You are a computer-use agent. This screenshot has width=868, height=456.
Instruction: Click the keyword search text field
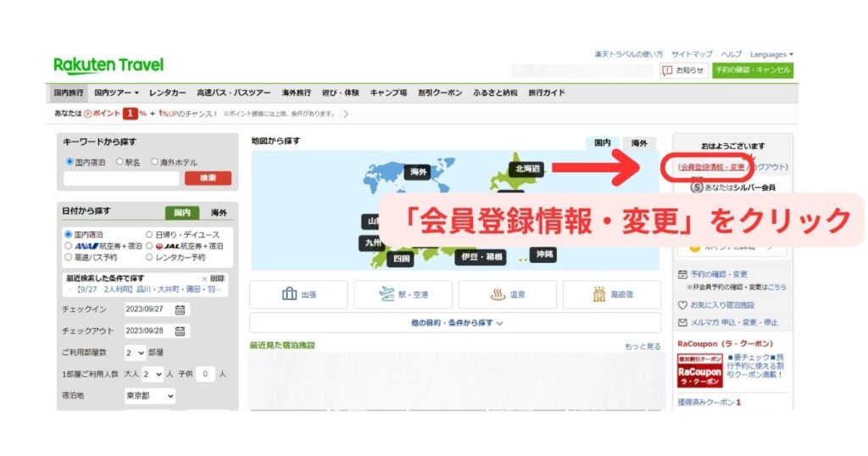(x=121, y=178)
